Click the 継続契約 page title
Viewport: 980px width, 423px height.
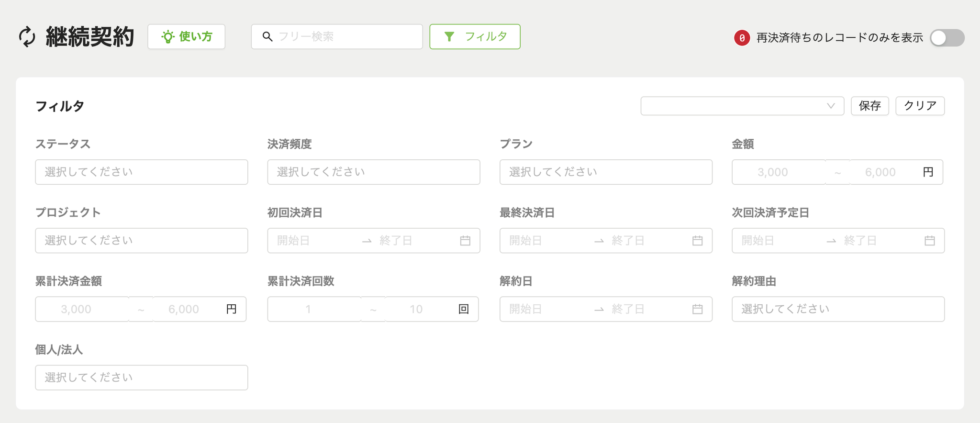click(x=90, y=37)
